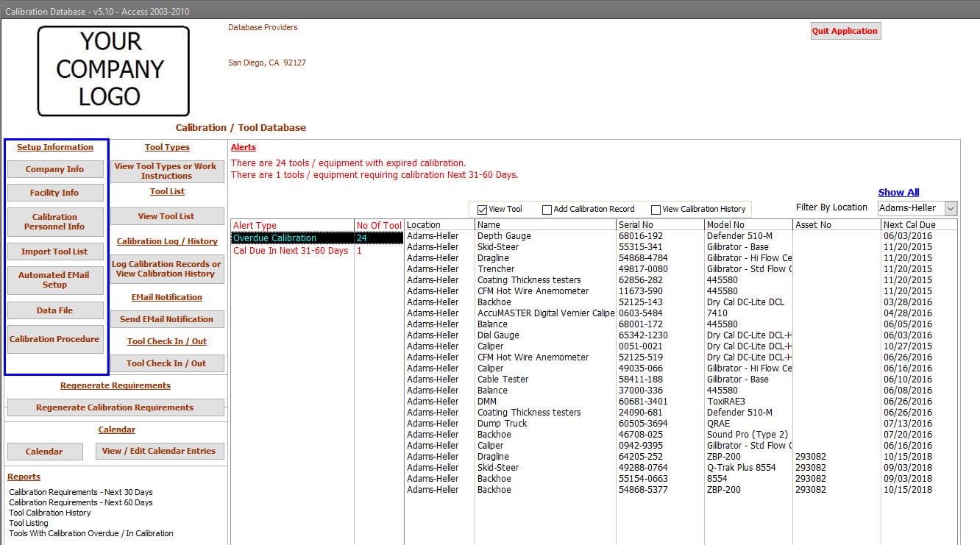Click the Location column header

click(x=440, y=225)
